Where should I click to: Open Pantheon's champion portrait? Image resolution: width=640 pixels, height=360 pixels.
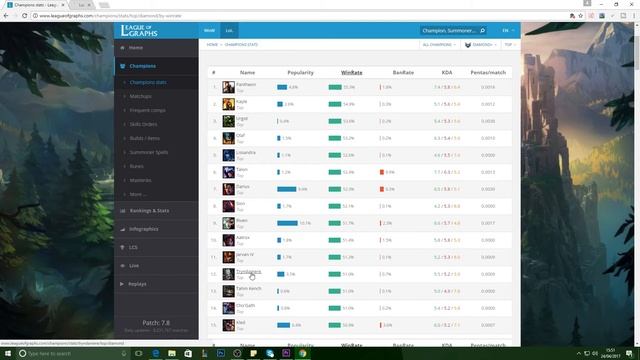[x=229, y=87]
